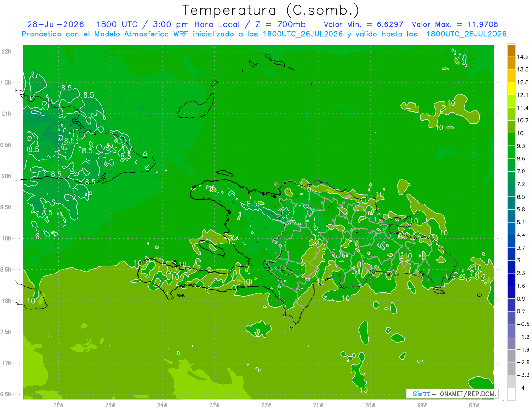532x411 pixels.
Task: Click the 76W longitude axis label
Action: tap(58, 405)
